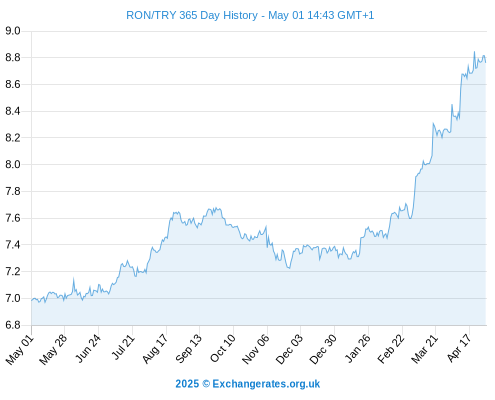Click the Nov 06 x-axis date label
The height and width of the screenshot is (400, 495).
255,349
